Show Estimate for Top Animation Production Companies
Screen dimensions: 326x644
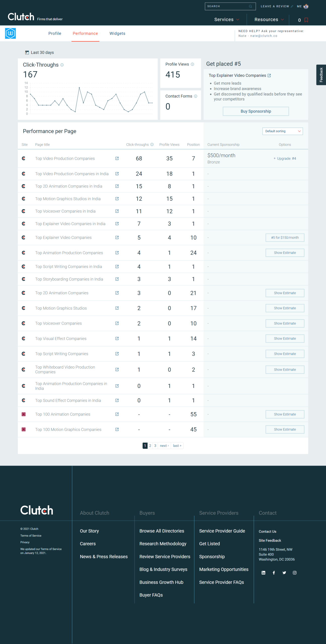(x=285, y=253)
